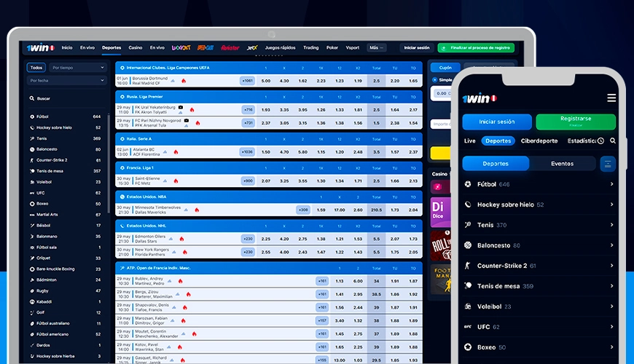Click Finalizar el proceso de registro button
The width and height of the screenshot is (634, 364).
pyautogui.click(x=476, y=47)
